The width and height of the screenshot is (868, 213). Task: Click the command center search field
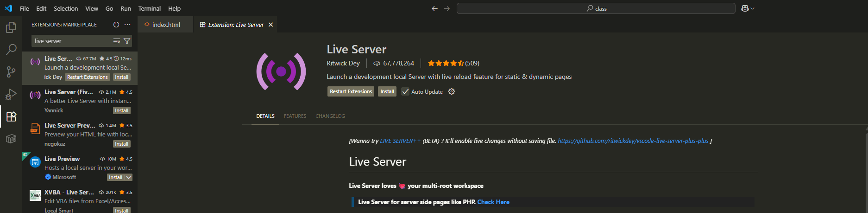pos(596,8)
